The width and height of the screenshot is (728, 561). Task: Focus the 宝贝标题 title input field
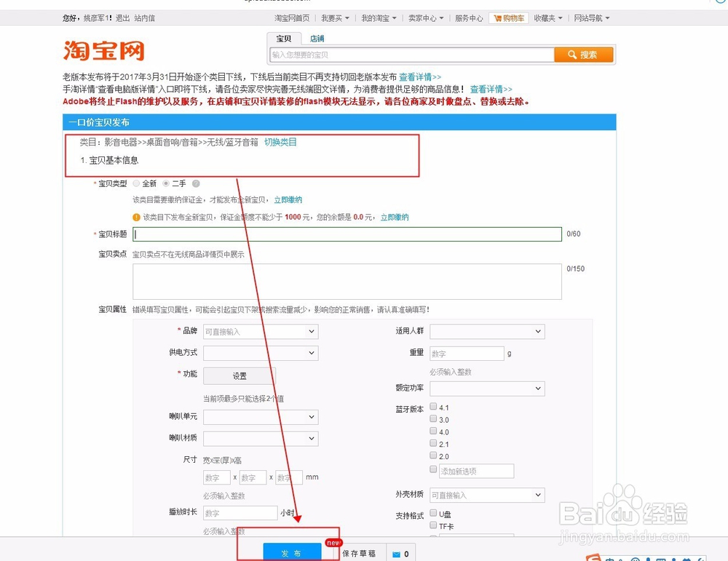[x=347, y=234]
